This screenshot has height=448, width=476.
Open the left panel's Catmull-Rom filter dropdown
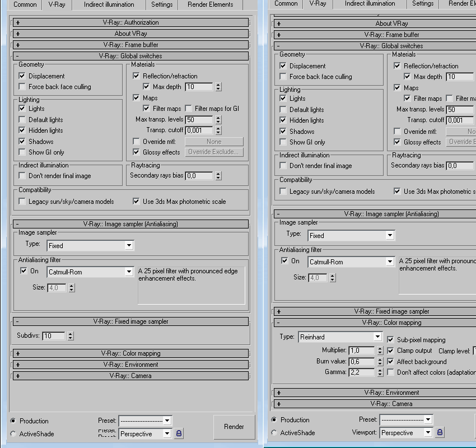pyautogui.click(x=129, y=272)
